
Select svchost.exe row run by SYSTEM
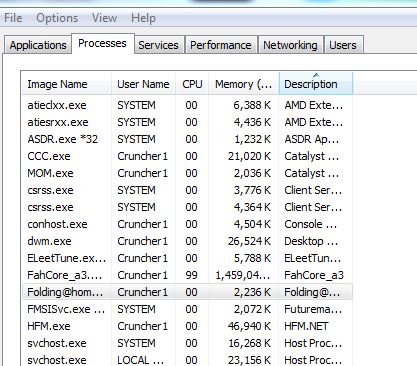pyautogui.click(x=187, y=343)
